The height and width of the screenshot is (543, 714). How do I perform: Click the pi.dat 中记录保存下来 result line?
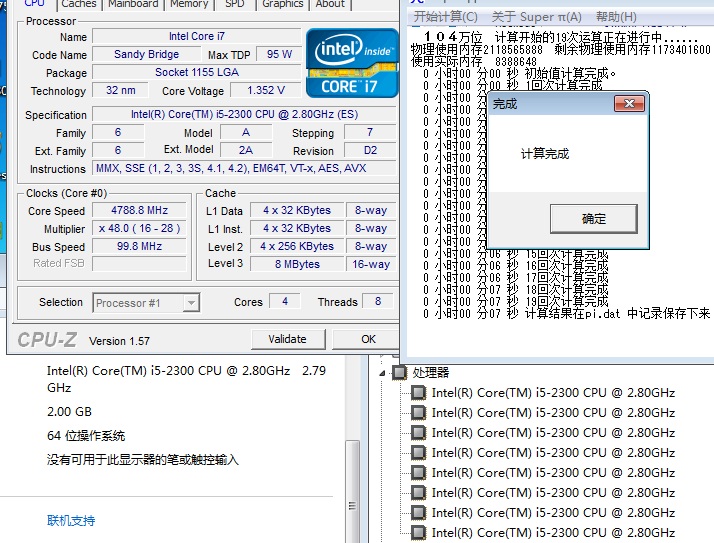coord(567,313)
